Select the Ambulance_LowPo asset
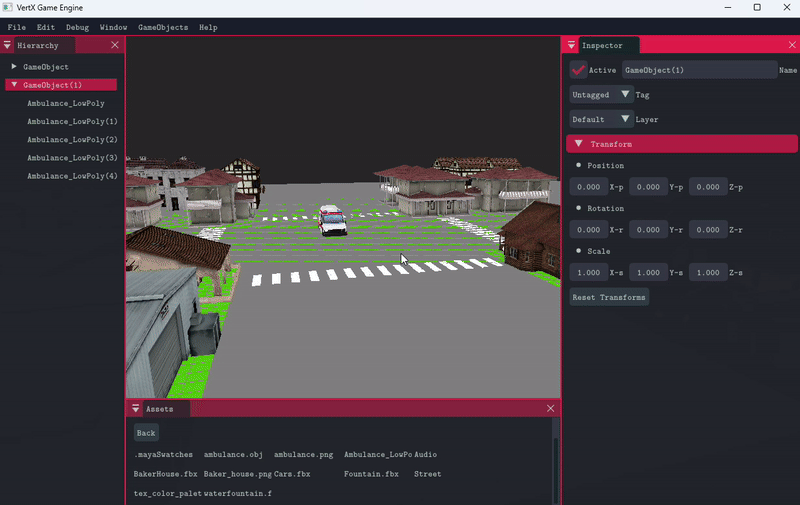The width and height of the screenshot is (800, 505). pyautogui.click(x=378, y=454)
